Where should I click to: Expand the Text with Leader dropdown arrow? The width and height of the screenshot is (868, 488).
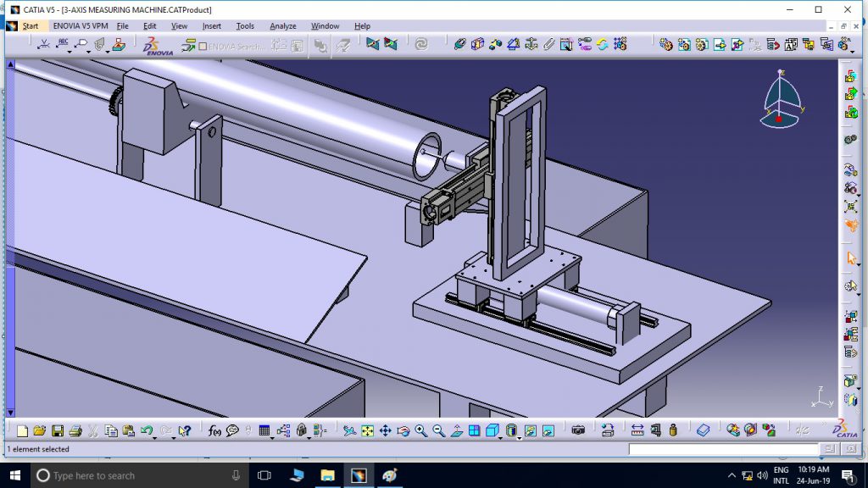[x=70, y=52]
